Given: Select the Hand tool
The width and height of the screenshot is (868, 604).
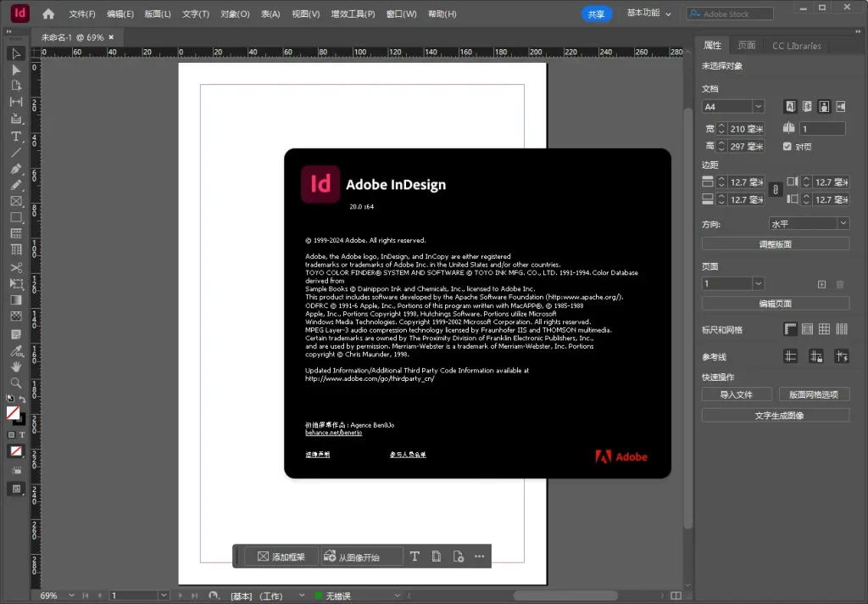Looking at the screenshot, I should click(x=16, y=366).
